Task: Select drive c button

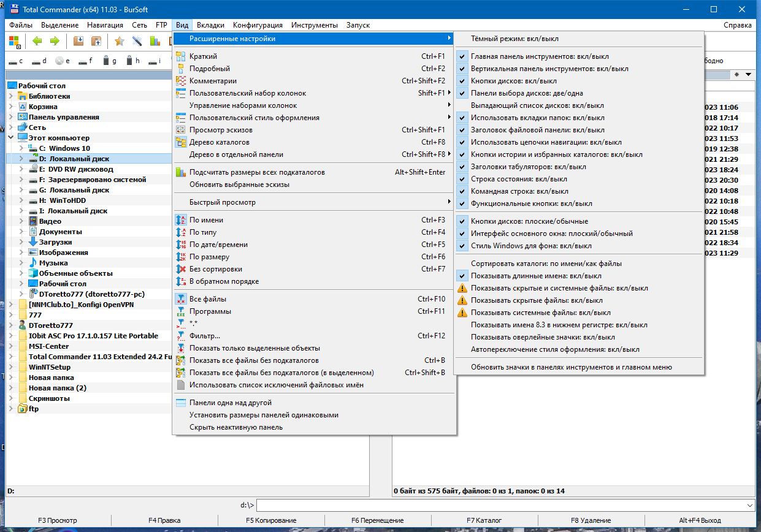Action: coord(16,61)
